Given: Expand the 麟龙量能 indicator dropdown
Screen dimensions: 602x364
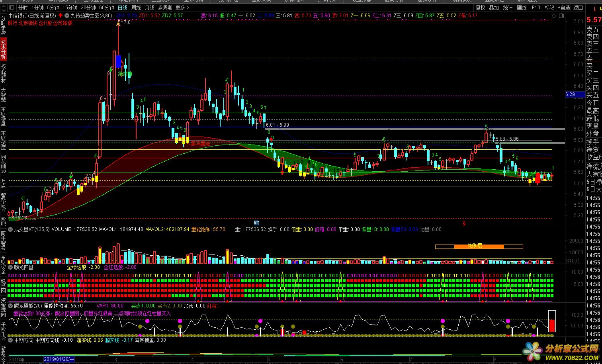Looking at the screenshot, I should (x=10, y=306).
